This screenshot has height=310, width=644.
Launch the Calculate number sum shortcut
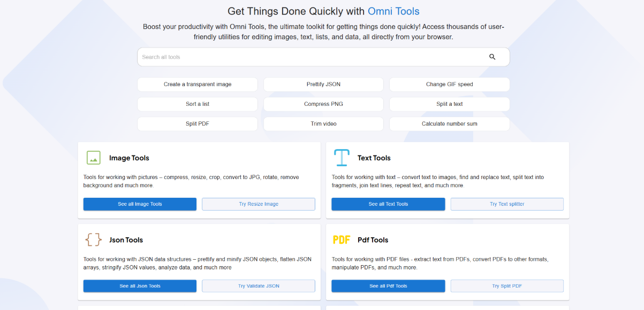coord(450,123)
